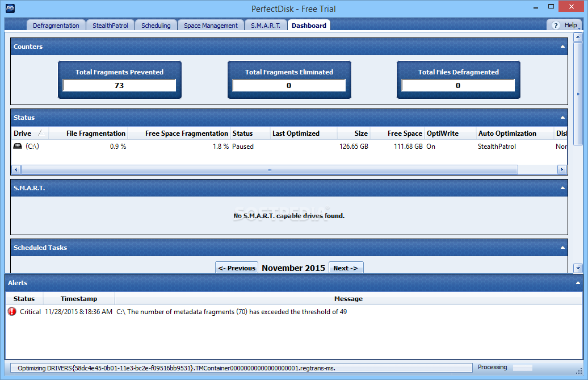The width and height of the screenshot is (588, 380).
Task: Select the Dashboard tab
Action: 309,25
